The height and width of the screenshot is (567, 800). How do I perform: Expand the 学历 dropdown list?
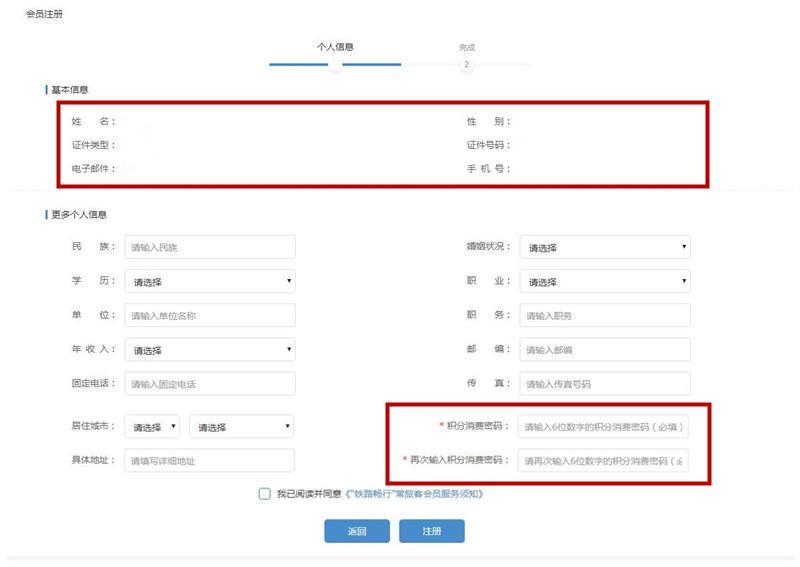click(x=210, y=281)
